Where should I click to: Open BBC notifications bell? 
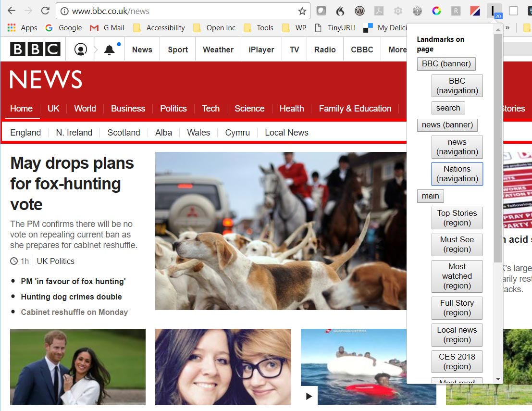(x=109, y=50)
